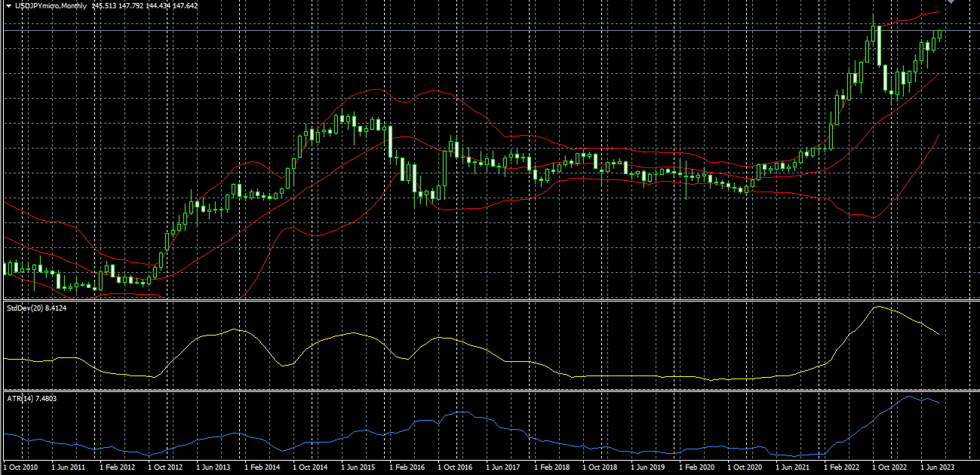Click the large white bearish candle near Oct 2022
Image resolution: width=980 pixels, height=475 pixels.
click(878, 45)
